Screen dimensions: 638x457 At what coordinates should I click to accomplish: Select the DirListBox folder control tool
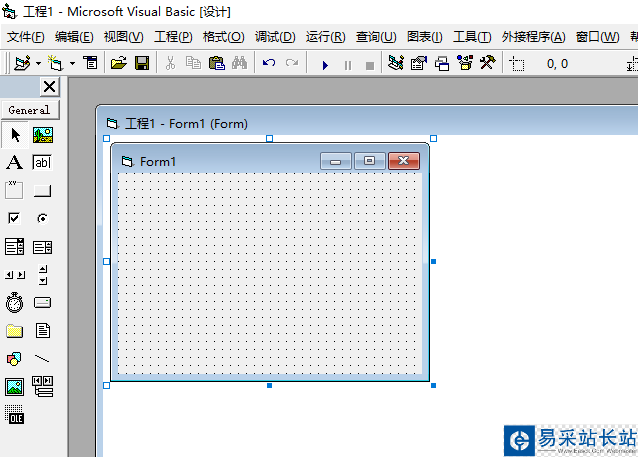tap(15, 331)
